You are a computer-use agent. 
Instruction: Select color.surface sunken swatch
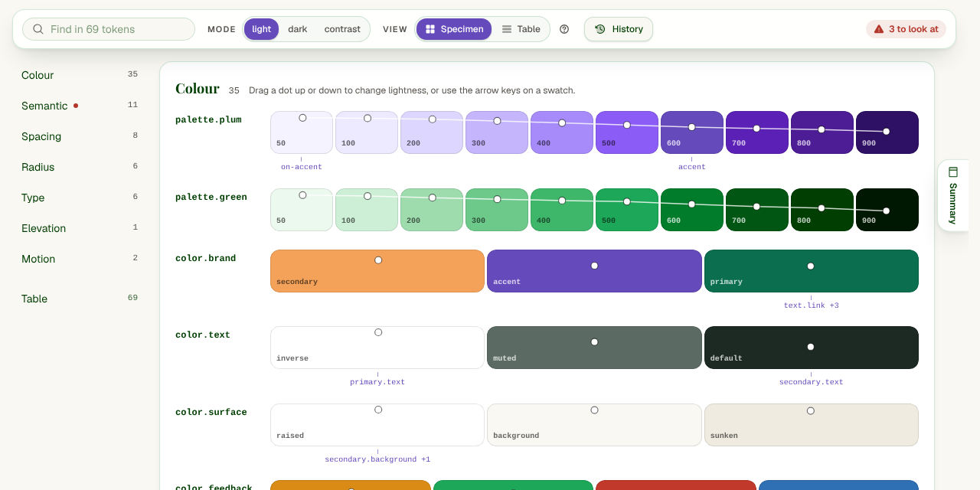tap(812, 425)
